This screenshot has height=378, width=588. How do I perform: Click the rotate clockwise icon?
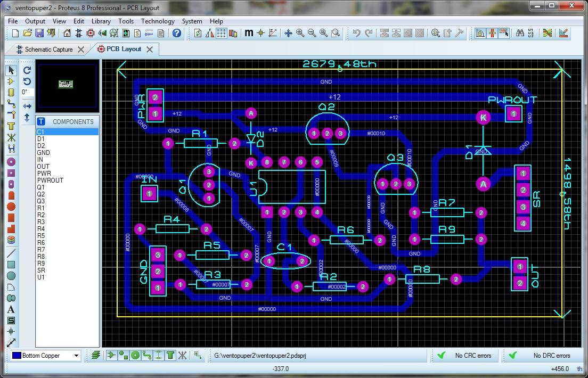click(x=27, y=70)
